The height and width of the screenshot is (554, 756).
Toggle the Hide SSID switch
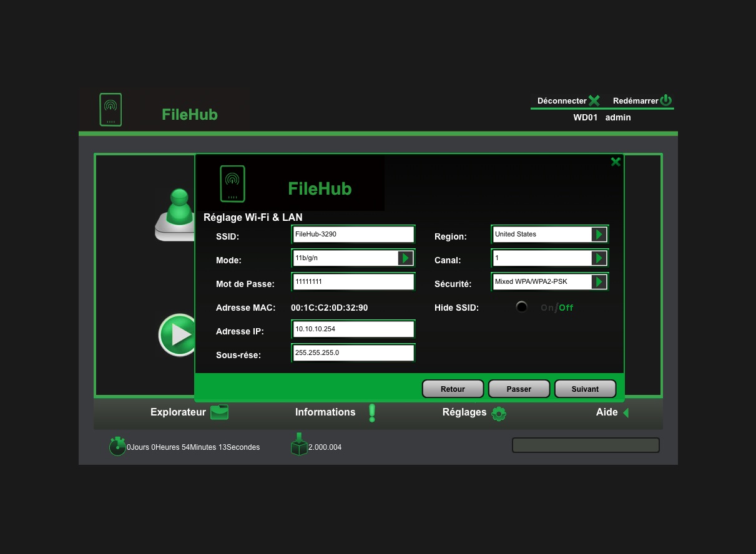click(x=521, y=307)
